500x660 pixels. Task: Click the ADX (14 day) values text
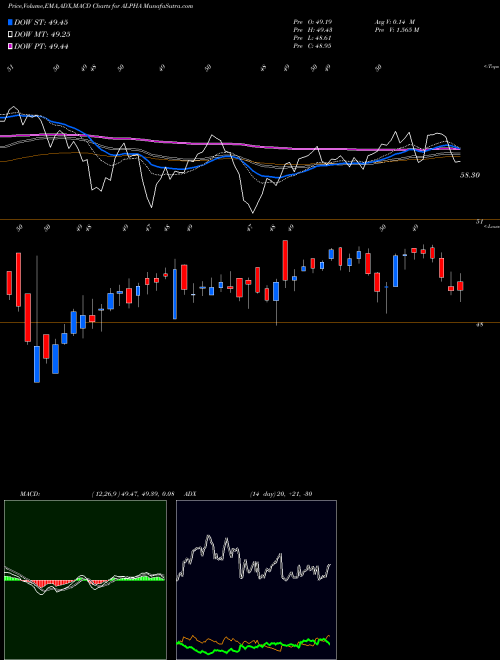click(x=281, y=494)
